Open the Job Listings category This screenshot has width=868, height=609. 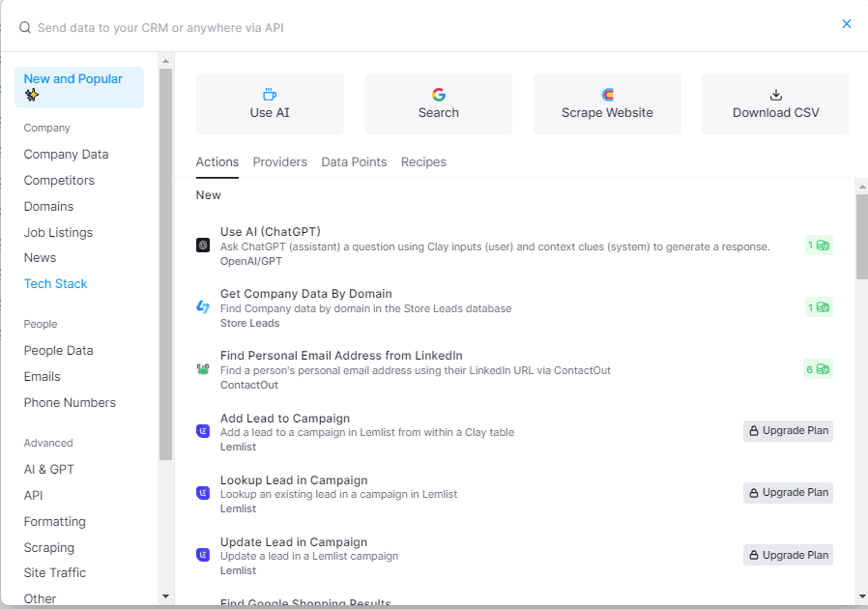58,233
